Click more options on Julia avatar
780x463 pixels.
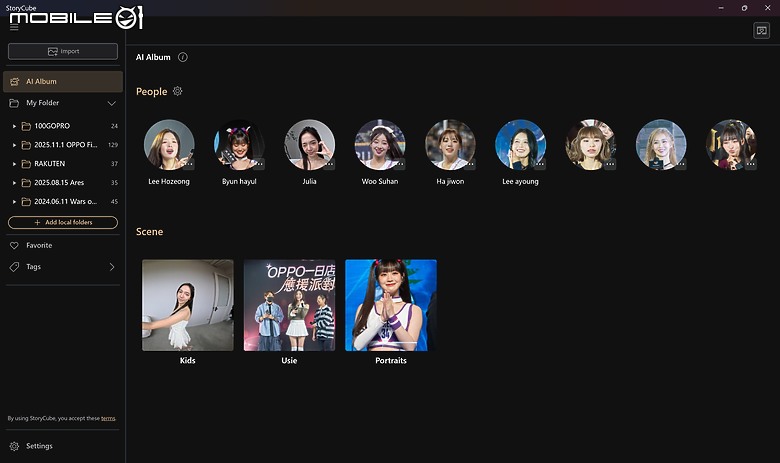pos(329,164)
